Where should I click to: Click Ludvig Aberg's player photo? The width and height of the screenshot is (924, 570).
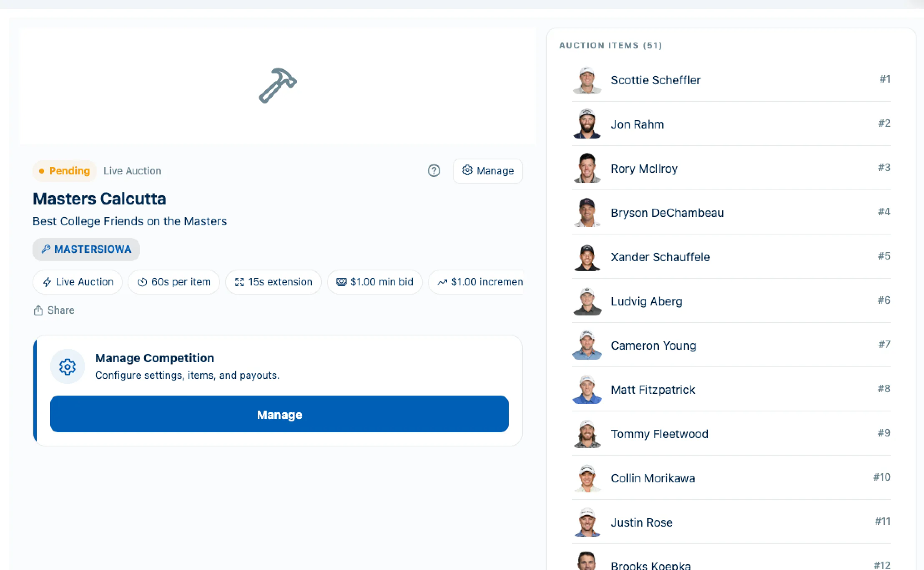point(587,301)
